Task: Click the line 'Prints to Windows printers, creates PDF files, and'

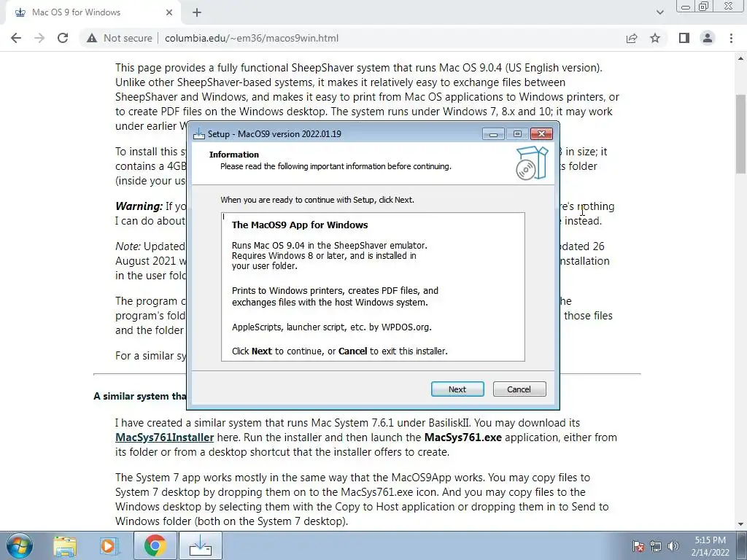Action: coord(335,290)
